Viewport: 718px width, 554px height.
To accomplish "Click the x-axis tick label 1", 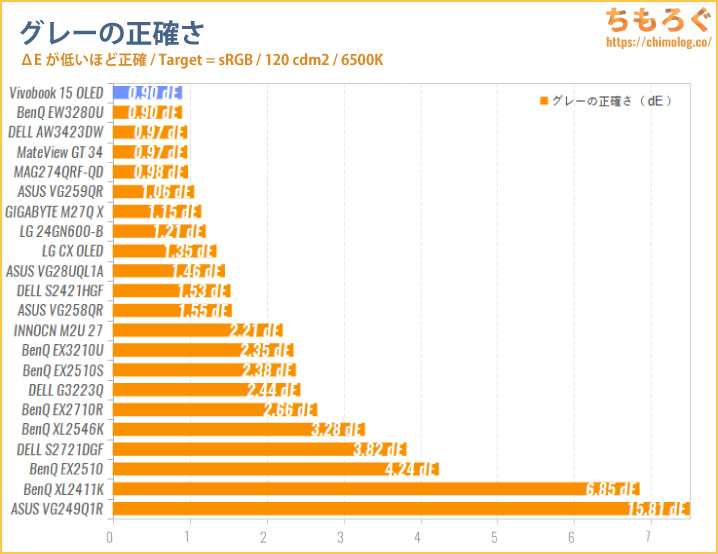I will coord(187,537).
